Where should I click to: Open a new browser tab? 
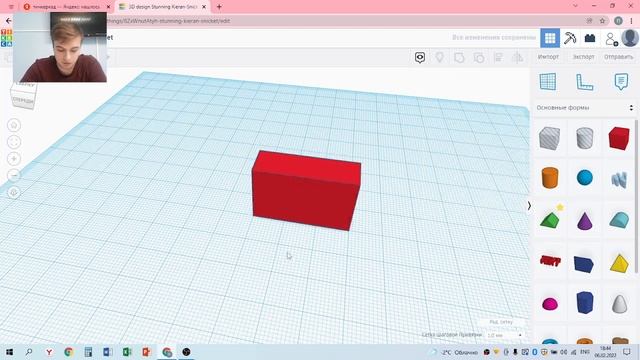[219, 7]
